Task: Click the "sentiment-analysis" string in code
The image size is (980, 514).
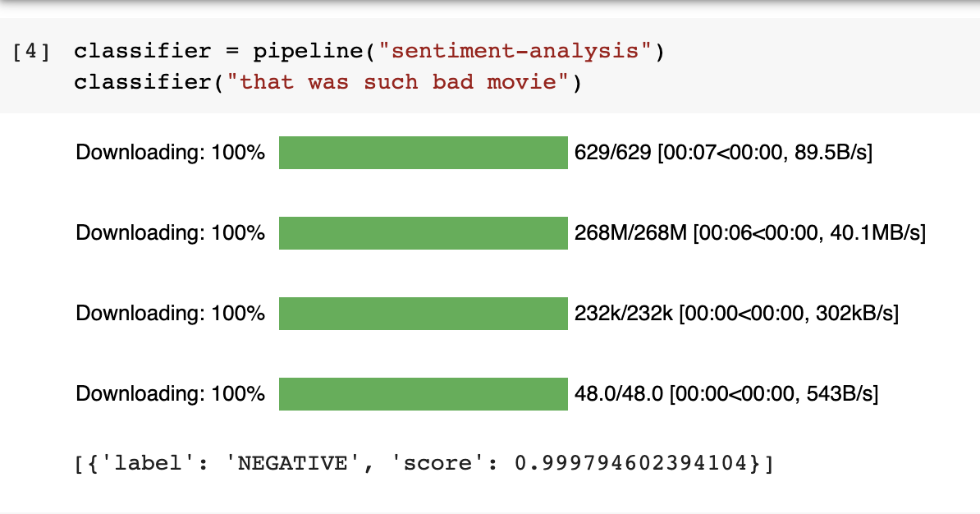Action: click(x=515, y=51)
